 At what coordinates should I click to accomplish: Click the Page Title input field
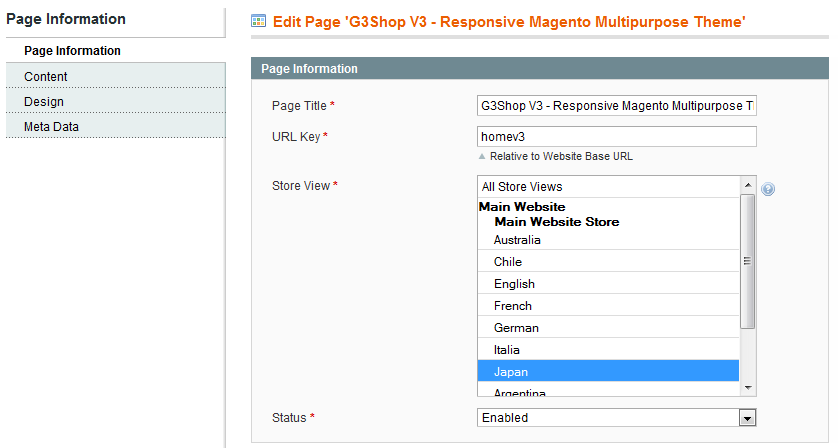pos(616,106)
